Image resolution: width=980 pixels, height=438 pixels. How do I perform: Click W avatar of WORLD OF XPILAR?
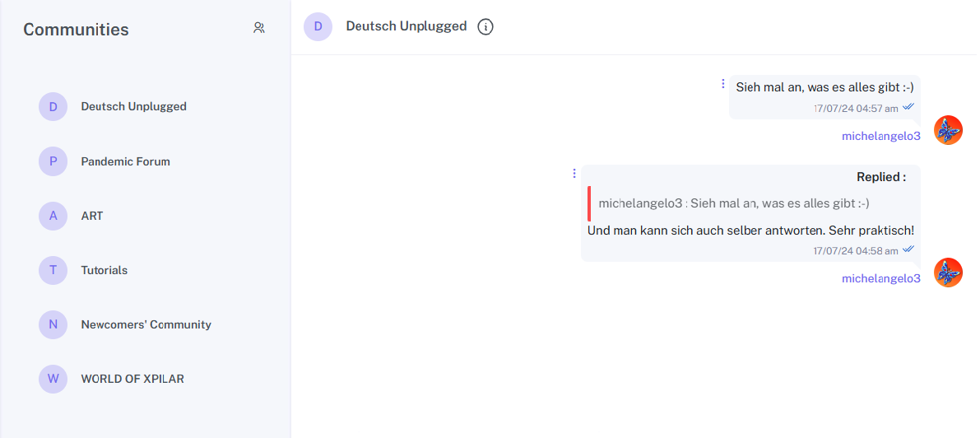pos(53,379)
